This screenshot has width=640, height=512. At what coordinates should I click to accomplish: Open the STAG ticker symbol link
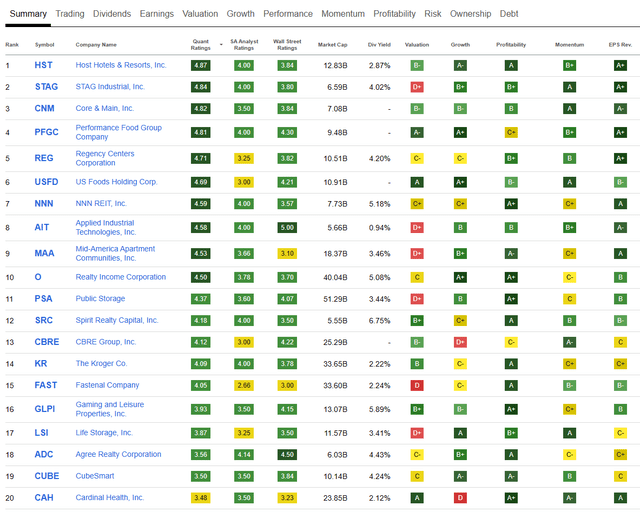click(46, 87)
